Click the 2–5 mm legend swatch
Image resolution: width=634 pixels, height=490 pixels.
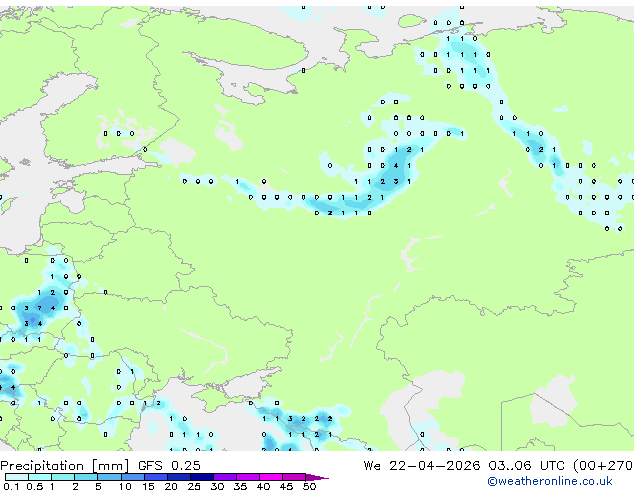coord(86,477)
